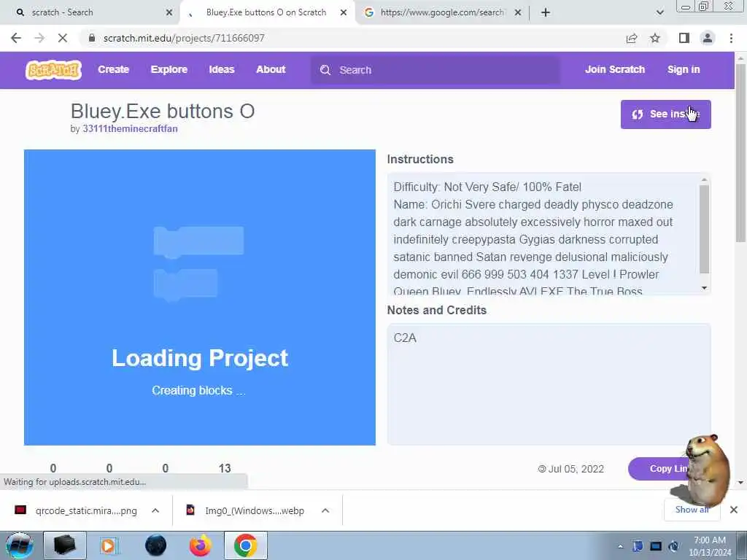Click the Chrome profile avatar icon
This screenshot has width=747, height=560.
(x=708, y=38)
